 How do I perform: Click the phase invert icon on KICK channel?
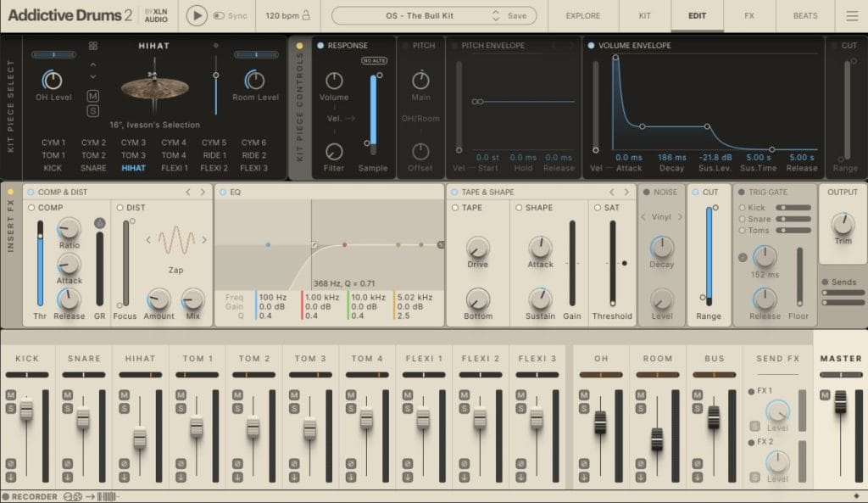tap(10, 463)
